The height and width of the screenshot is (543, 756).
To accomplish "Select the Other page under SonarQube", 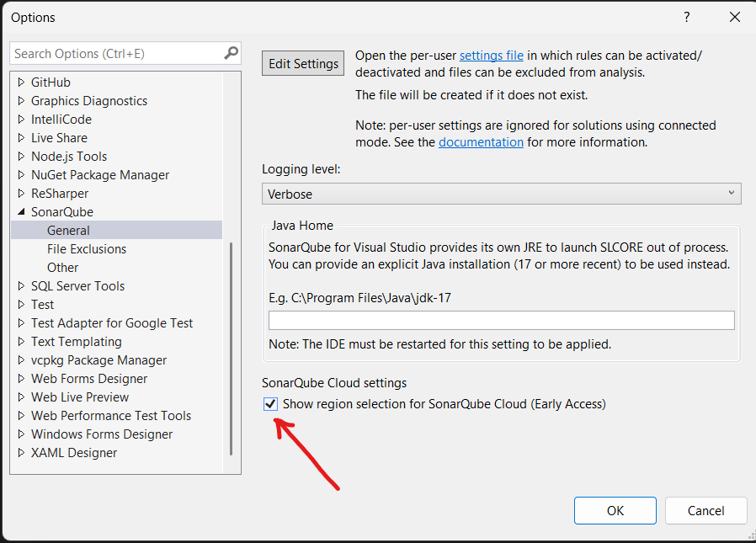I will tap(63, 268).
